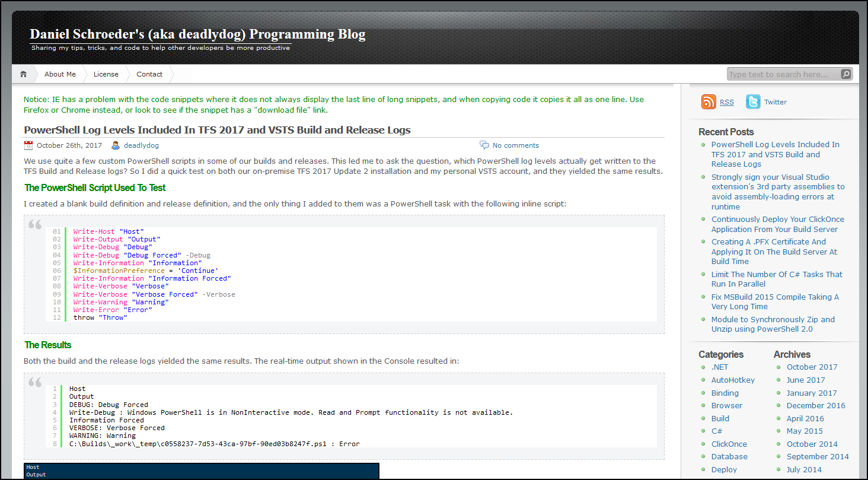
Task: Open the October 2014 archive
Action: [x=812, y=444]
